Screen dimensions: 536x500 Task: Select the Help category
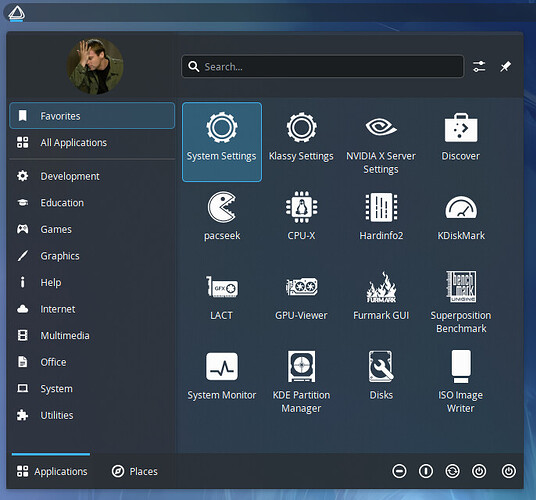click(92, 282)
